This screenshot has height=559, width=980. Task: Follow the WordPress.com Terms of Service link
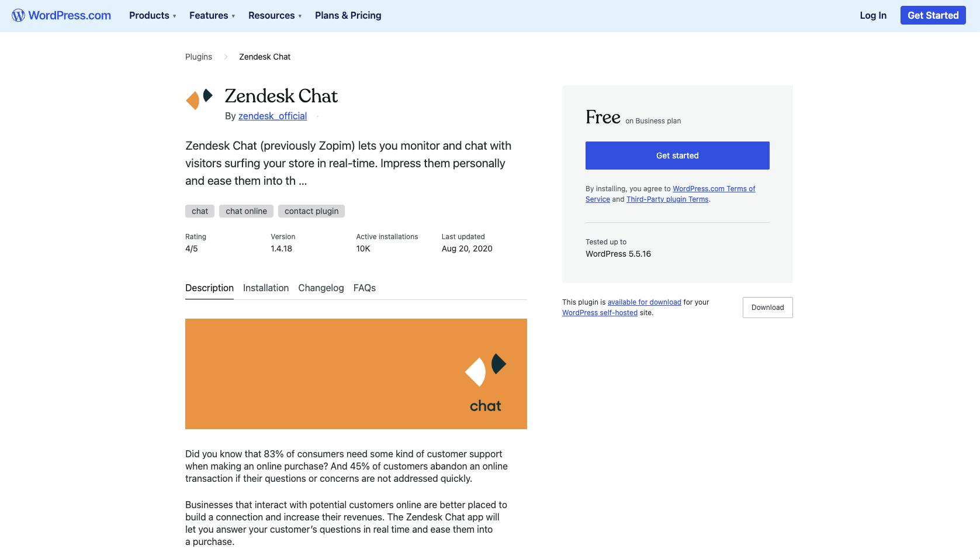714,188
